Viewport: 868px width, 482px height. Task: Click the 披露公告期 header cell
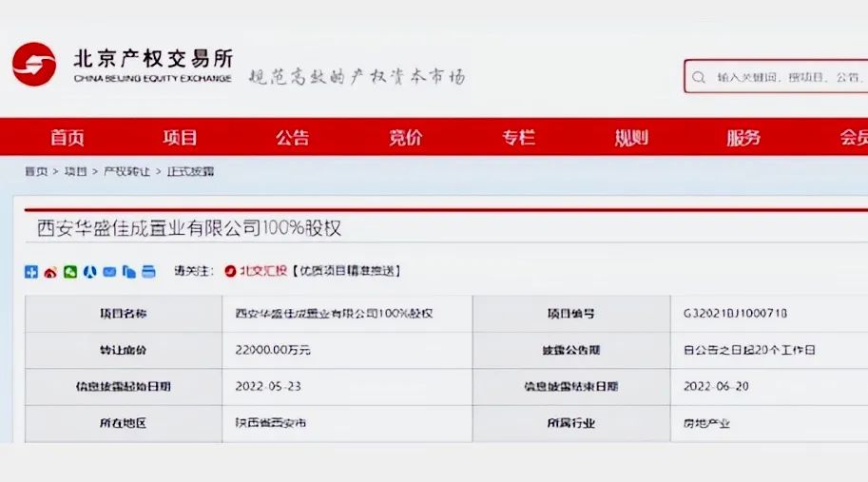[571, 350]
